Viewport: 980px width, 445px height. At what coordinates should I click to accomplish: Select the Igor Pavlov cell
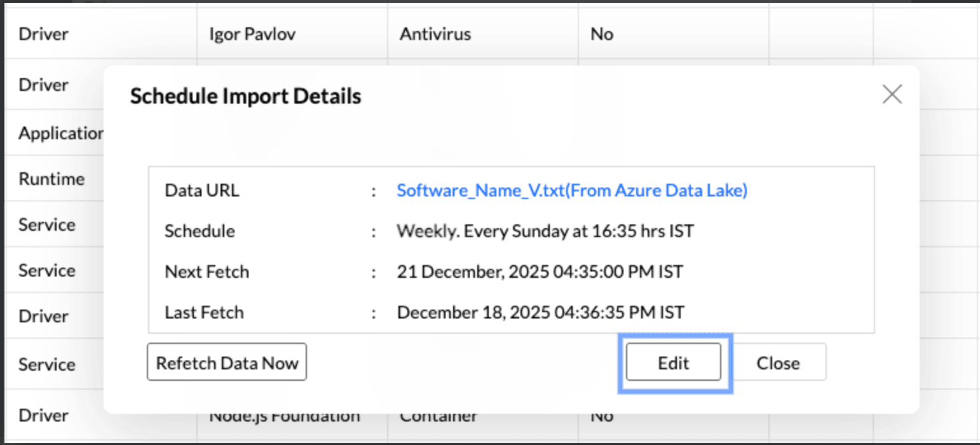point(252,34)
